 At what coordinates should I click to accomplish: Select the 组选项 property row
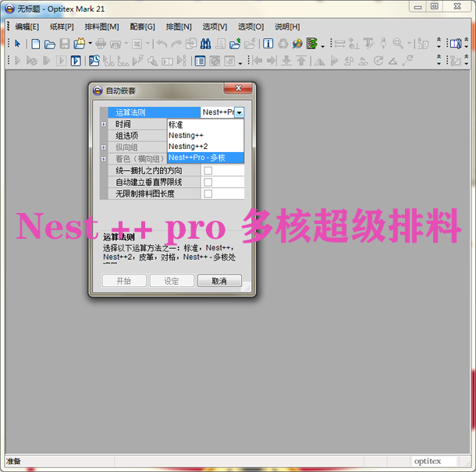click(x=137, y=136)
